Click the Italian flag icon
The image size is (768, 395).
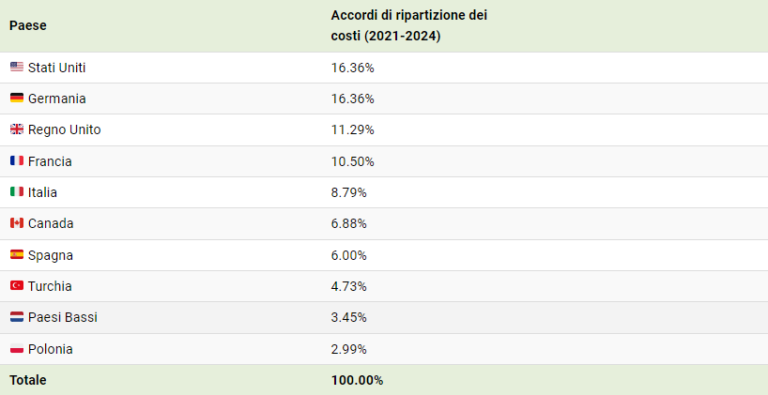click(x=17, y=192)
